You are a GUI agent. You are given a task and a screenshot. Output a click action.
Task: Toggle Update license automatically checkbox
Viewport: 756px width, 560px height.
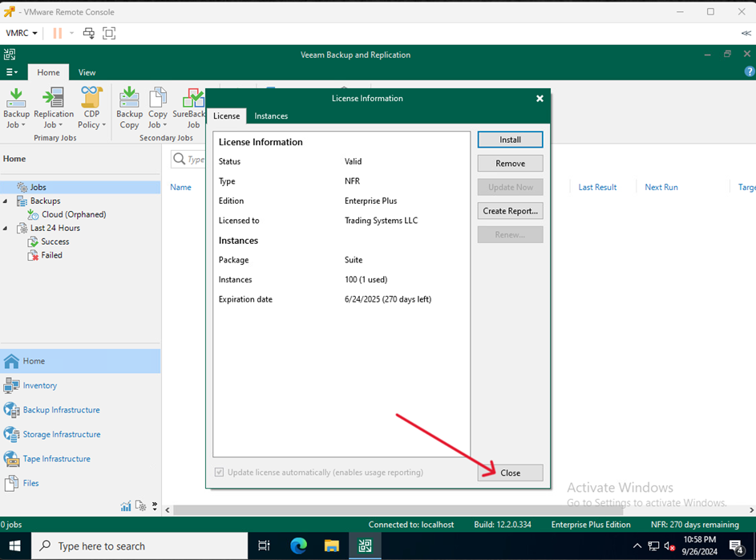point(220,473)
